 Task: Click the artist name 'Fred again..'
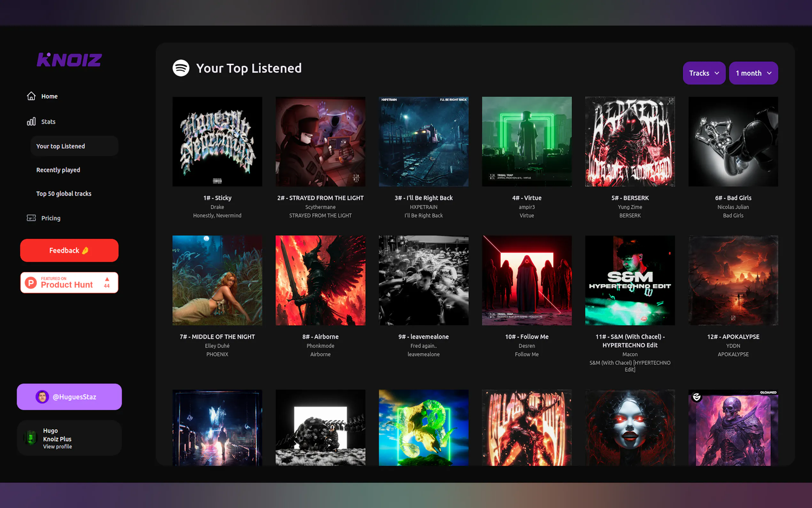[424, 346]
